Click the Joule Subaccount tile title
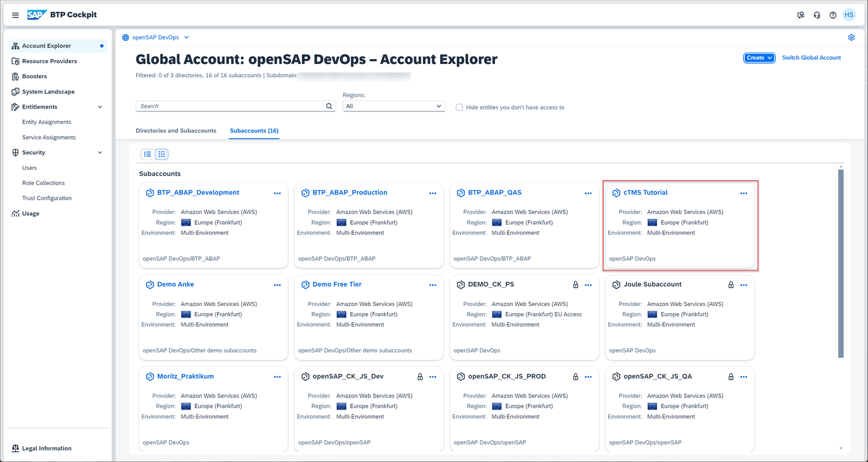868x462 pixels. coord(653,284)
